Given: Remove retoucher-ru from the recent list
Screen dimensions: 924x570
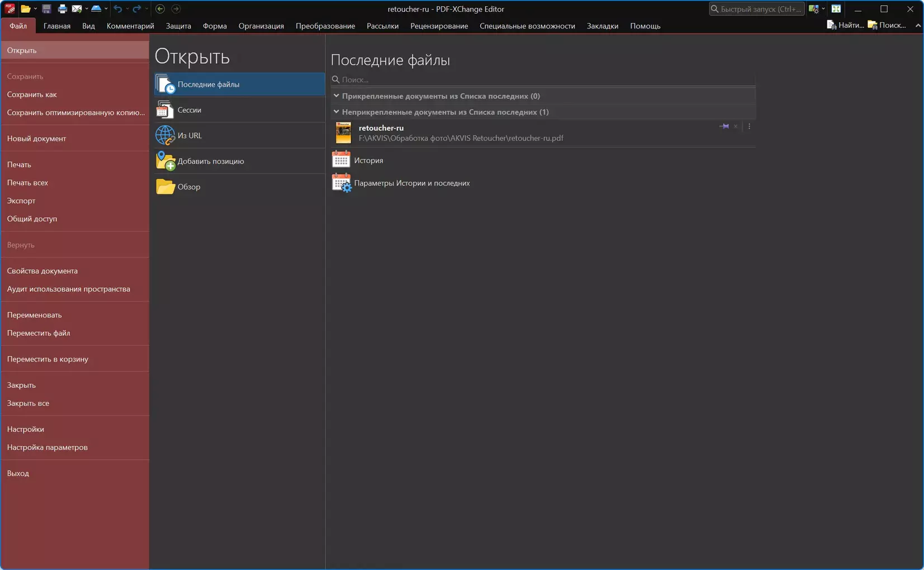Looking at the screenshot, I should point(736,126).
